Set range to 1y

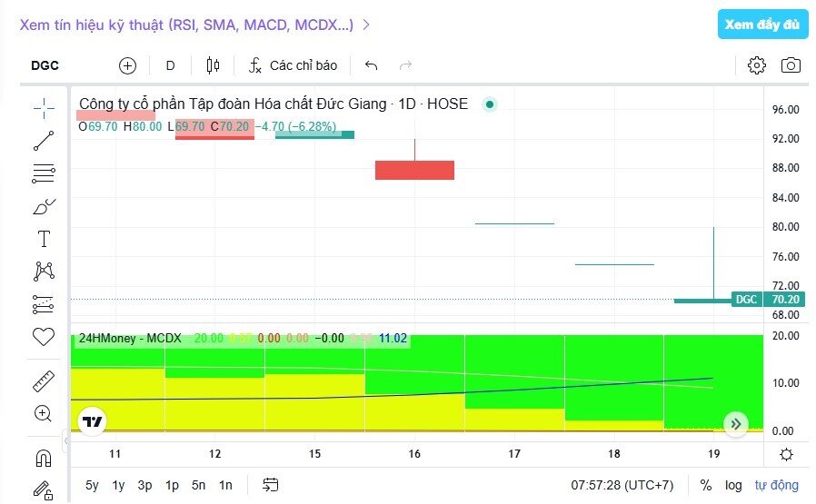pos(119,485)
